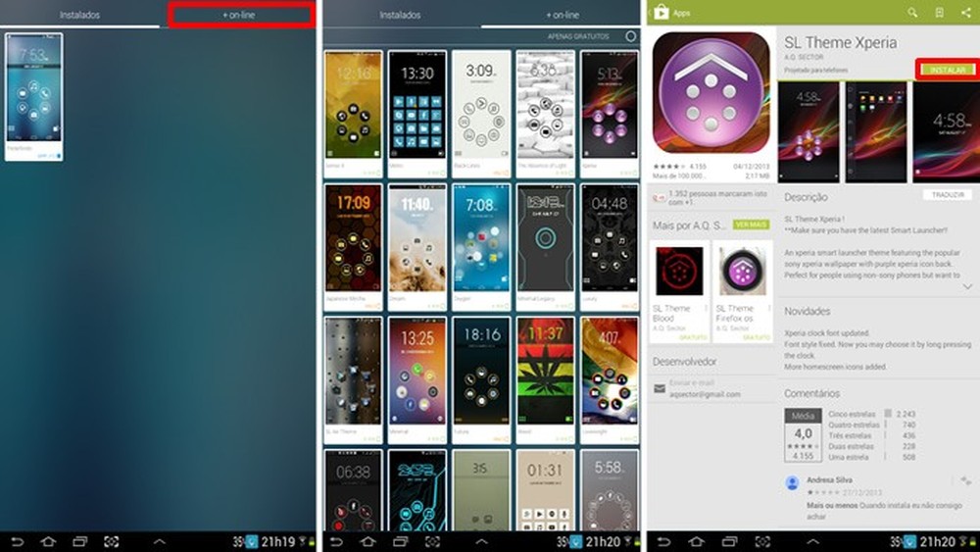This screenshot has height=552, width=980.
Task: Open the rasta leaf theme showing 11:37
Action: [545, 380]
